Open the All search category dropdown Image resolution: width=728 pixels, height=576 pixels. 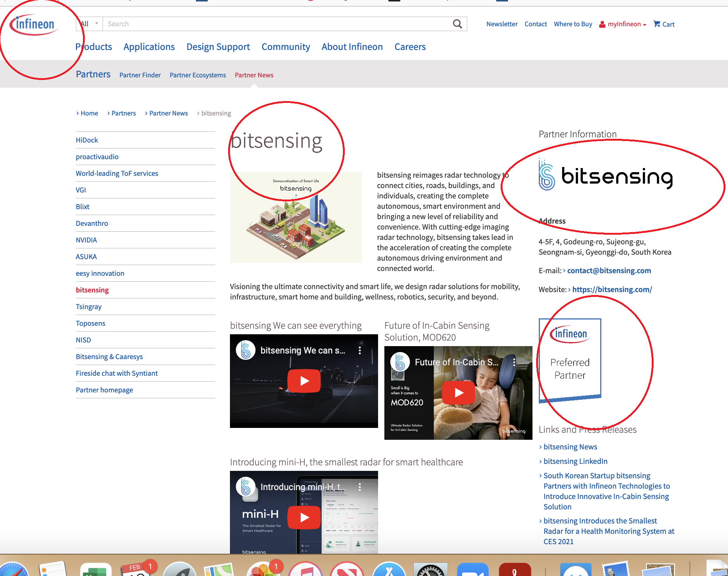(90, 24)
